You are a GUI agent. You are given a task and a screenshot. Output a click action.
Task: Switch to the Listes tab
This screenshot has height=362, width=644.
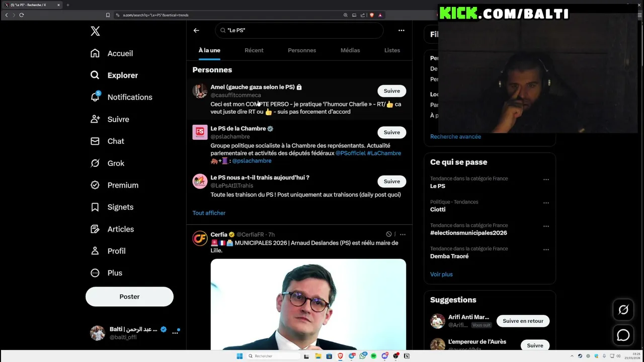click(x=392, y=50)
